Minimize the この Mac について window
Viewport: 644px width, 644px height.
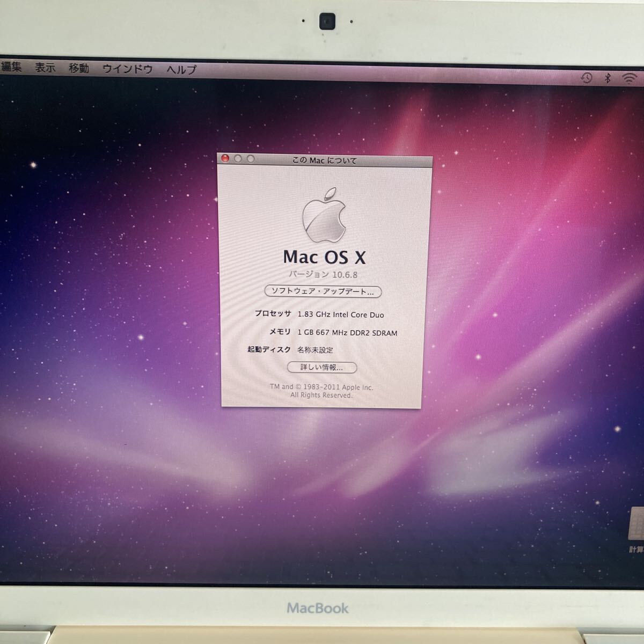coord(238,159)
